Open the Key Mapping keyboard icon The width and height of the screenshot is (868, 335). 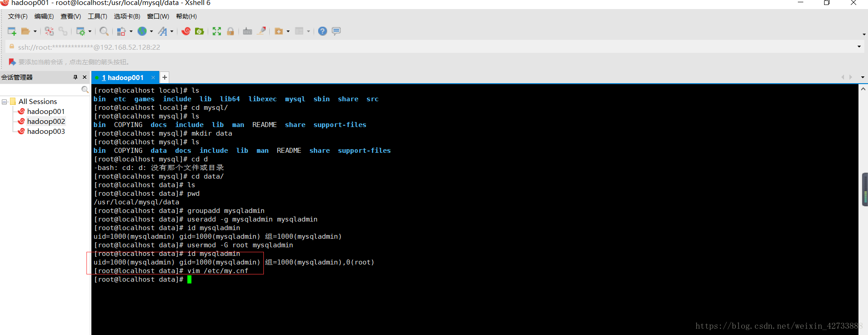click(248, 31)
